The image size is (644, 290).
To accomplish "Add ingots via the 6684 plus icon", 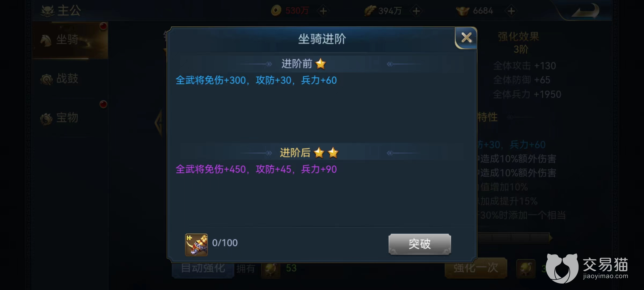I will (x=511, y=11).
